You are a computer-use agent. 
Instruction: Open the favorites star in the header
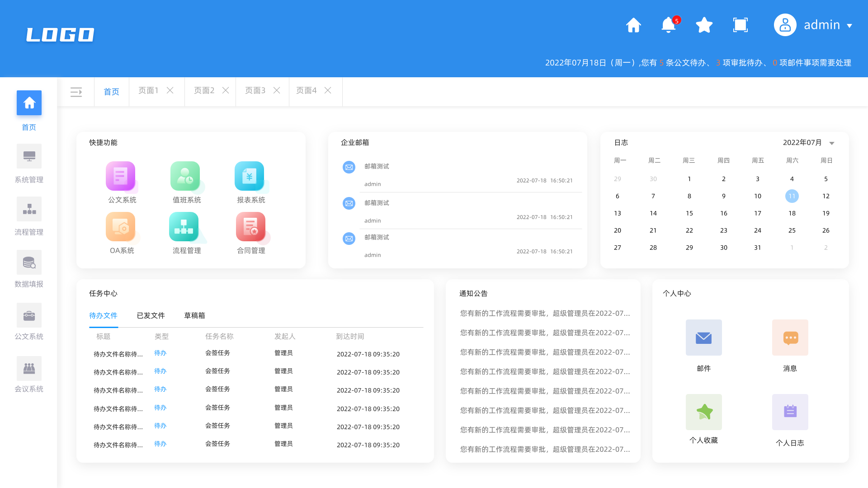tap(704, 25)
